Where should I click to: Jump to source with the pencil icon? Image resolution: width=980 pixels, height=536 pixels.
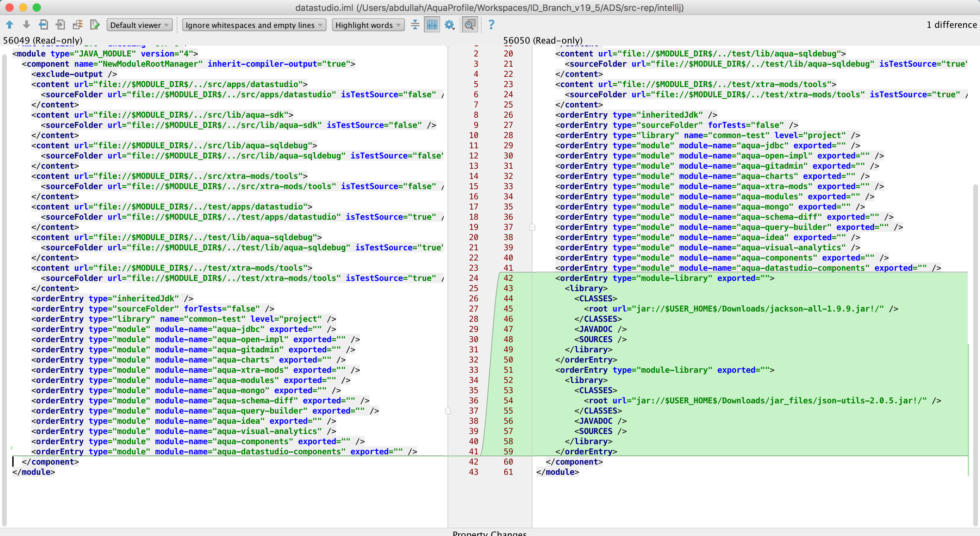(95, 25)
